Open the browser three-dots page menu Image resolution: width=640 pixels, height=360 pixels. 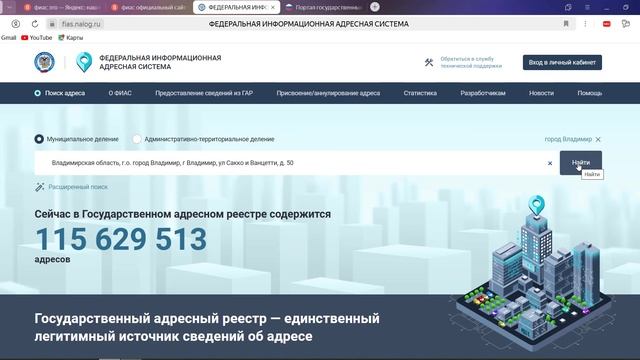coord(585,24)
